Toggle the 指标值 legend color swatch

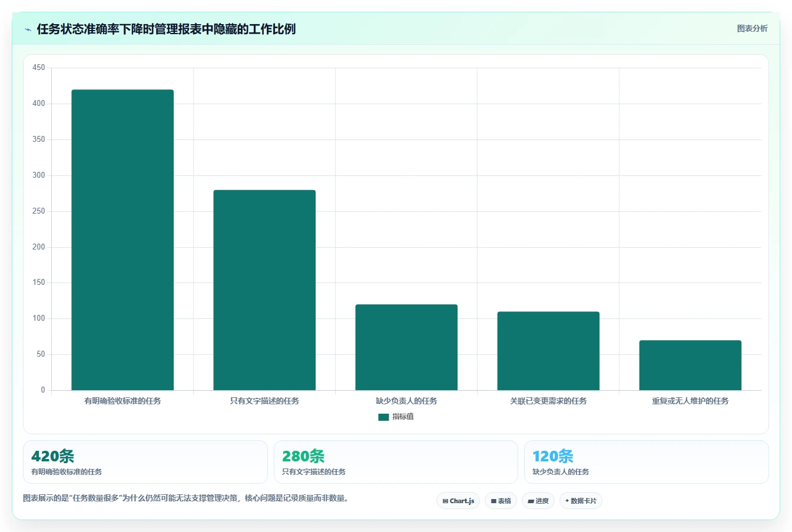(x=383, y=417)
